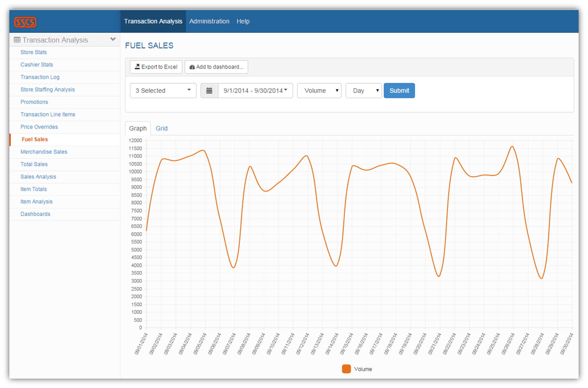Open the Administration menu
Viewport: 588px width, 388px height.
pyautogui.click(x=209, y=21)
